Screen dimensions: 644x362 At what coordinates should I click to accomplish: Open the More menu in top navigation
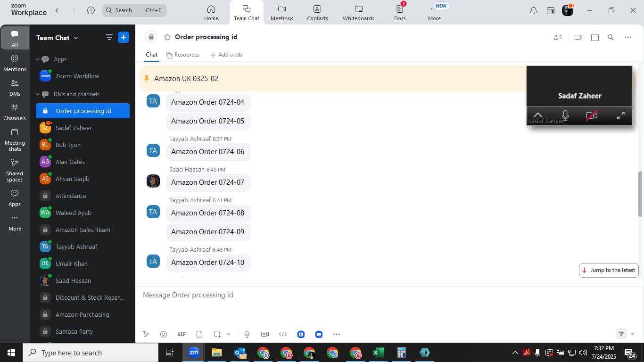435,13
